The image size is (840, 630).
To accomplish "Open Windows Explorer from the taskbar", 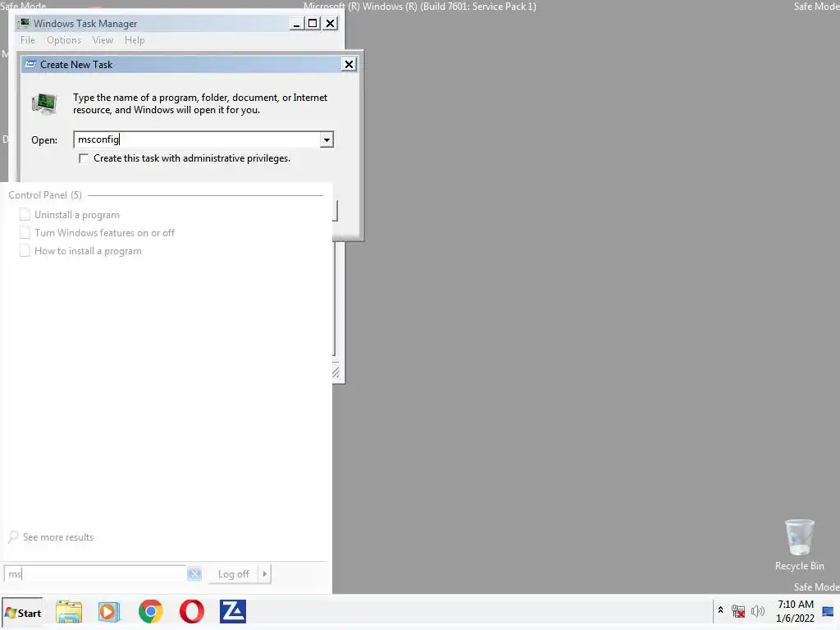I will tap(69, 612).
